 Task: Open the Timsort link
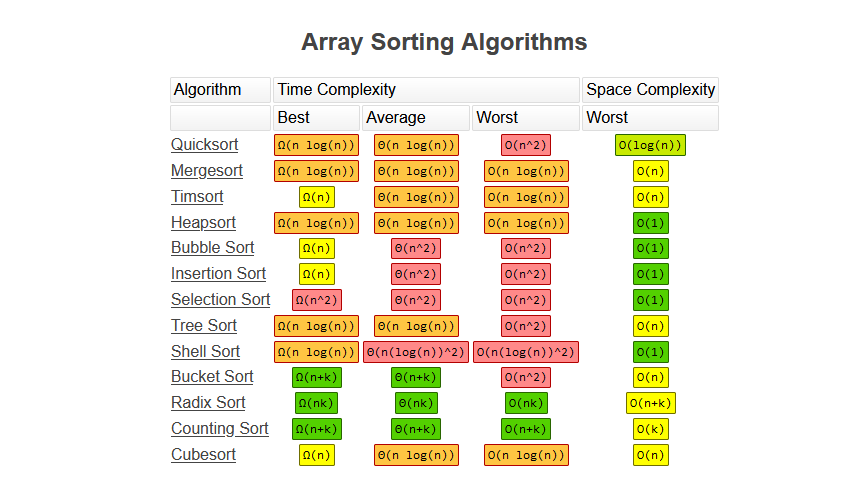point(197,197)
